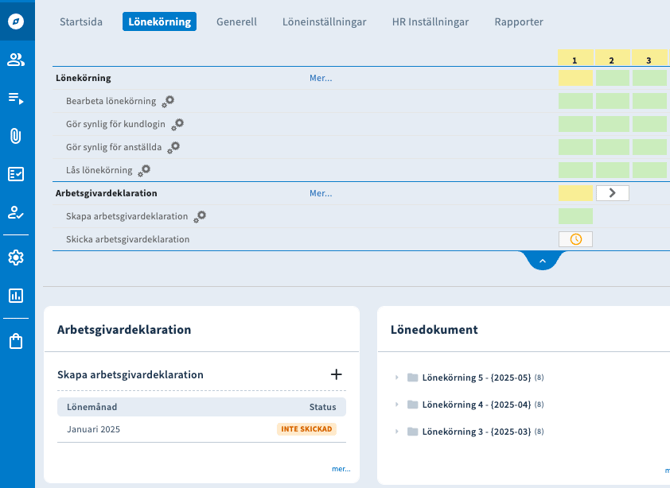
Task: Select yellow column 1 header cell
Action: tap(575, 60)
